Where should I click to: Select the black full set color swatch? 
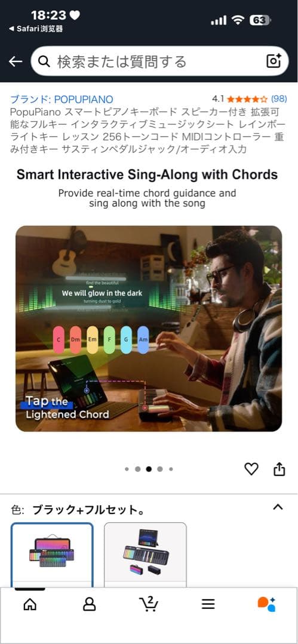coord(52,555)
